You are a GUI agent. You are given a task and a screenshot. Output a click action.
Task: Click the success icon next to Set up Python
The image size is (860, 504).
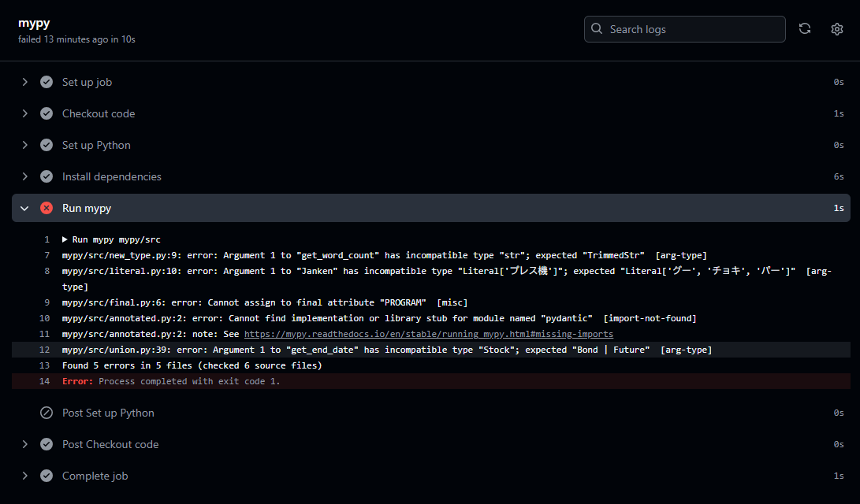[x=46, y=144]
